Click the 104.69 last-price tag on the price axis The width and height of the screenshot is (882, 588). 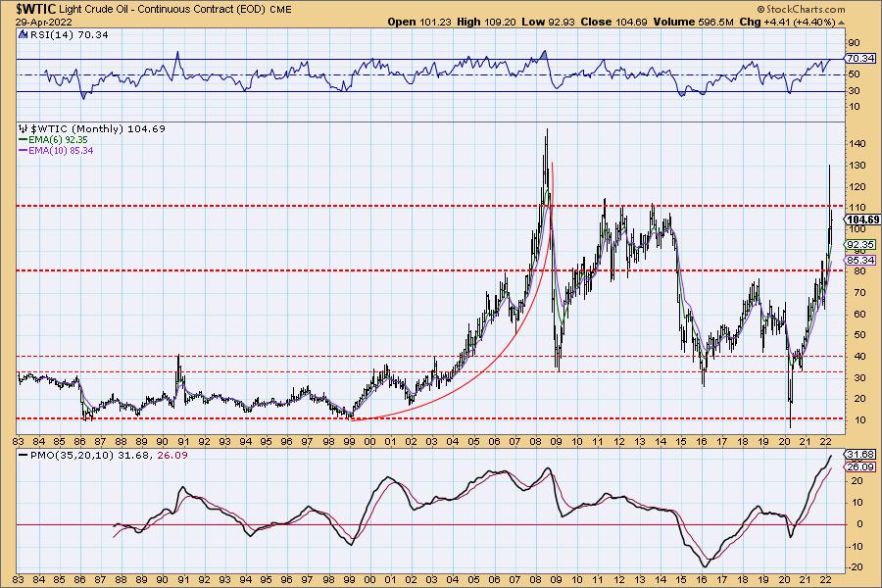[x=862, y=220]
